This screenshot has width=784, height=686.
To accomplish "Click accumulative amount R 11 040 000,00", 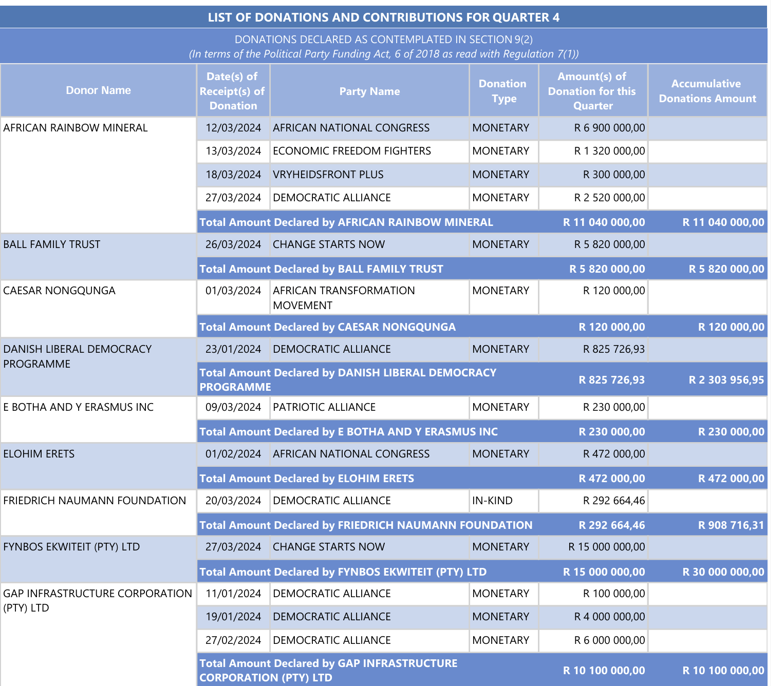I will [723, 222].
